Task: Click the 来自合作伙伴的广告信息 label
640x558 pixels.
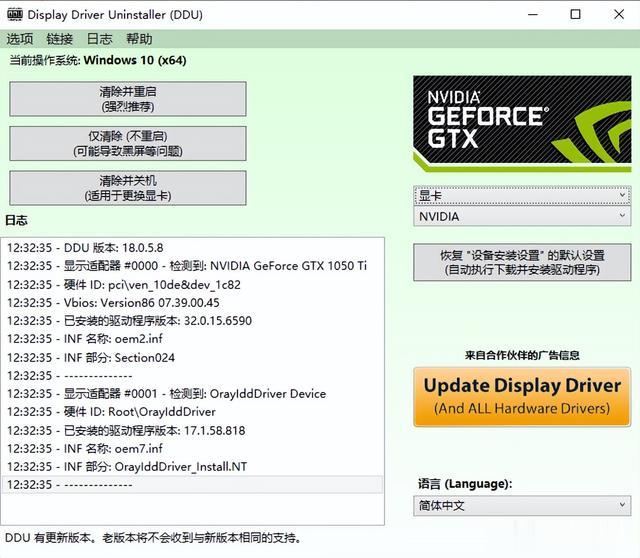Action: pos(522,355)
